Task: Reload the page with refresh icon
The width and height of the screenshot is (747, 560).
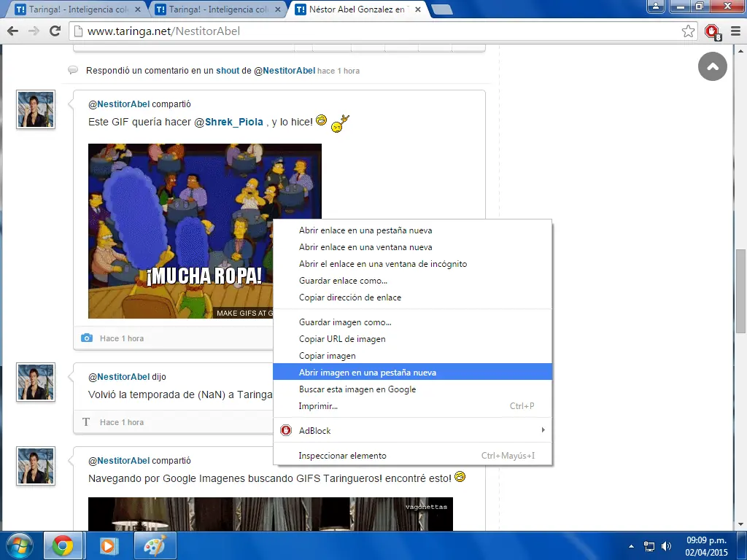Action: coord(55,31)
